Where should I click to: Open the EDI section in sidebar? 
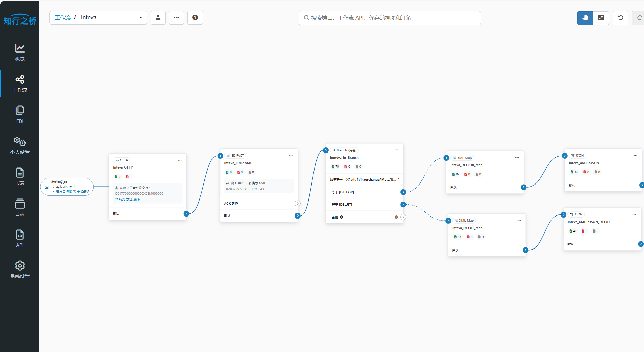click(x=20, y=114)
